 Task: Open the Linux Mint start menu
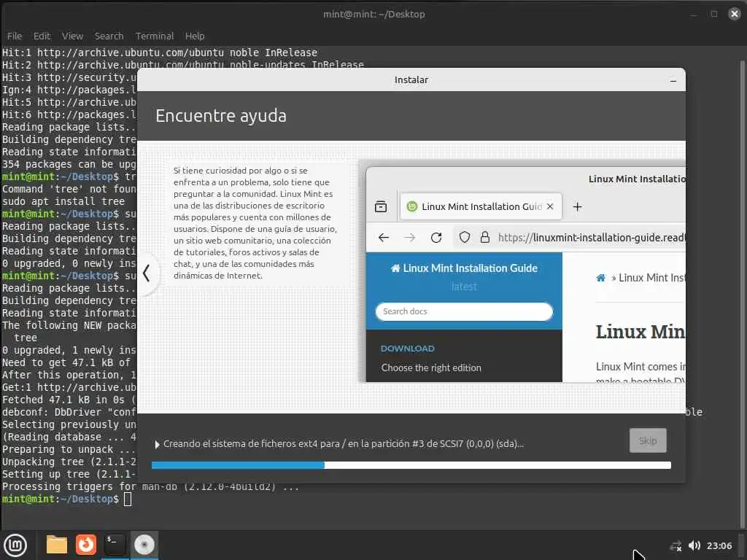15,545
